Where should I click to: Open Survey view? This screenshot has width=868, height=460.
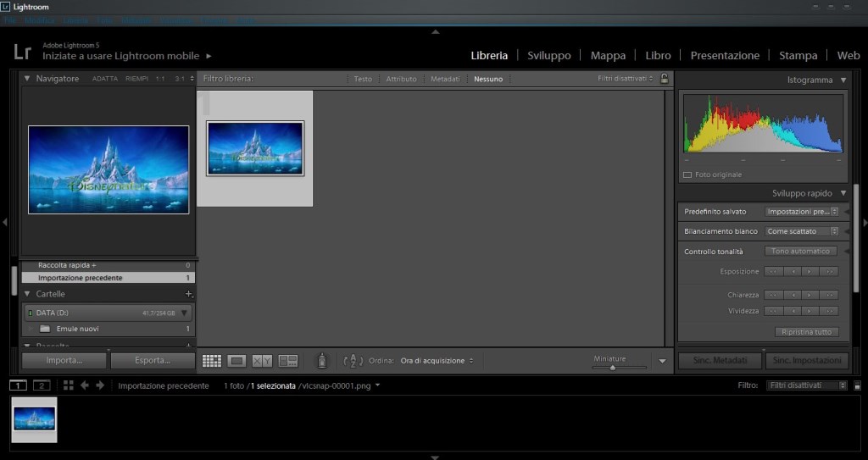tap(288, 361)
